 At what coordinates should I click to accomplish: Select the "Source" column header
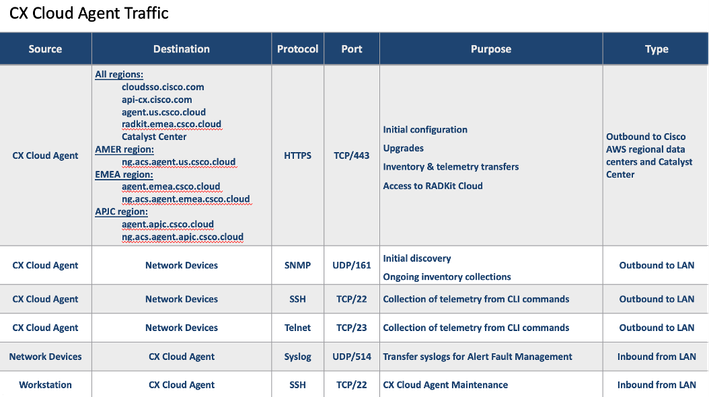(45, 49)
